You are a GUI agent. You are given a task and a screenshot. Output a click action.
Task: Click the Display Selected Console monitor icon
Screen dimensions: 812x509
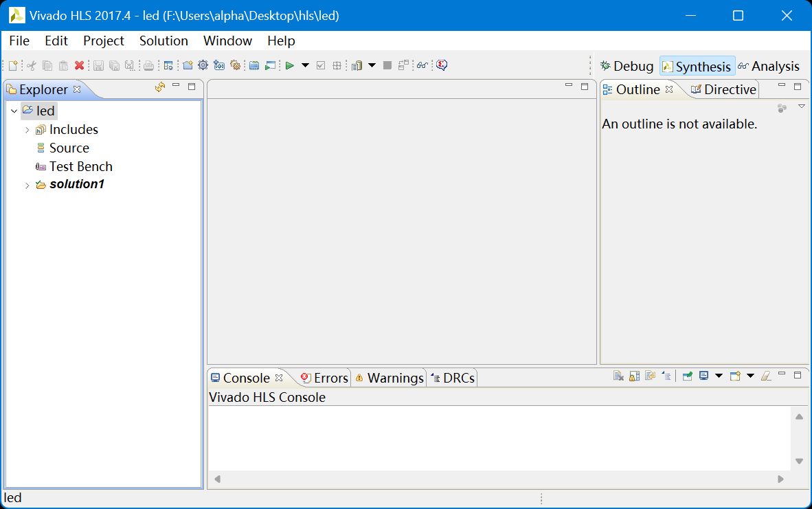pyautogui.click(x=703, y=376)
